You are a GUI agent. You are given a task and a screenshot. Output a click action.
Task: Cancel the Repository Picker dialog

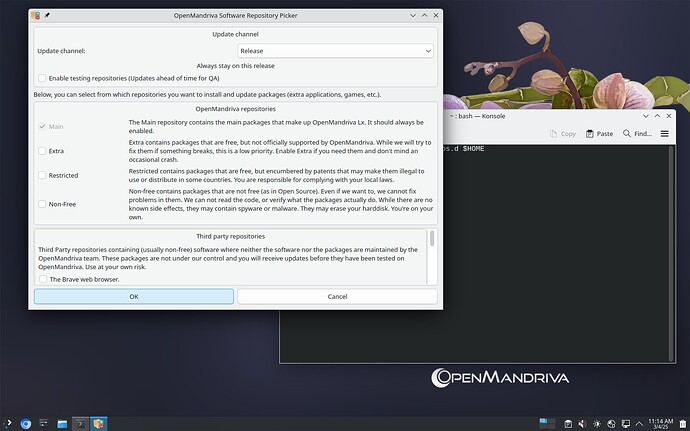pyautogui.click(x=337, y=296)
